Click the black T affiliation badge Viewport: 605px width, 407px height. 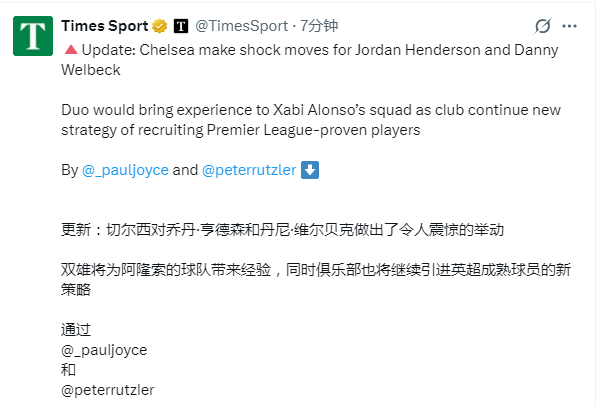181,26
